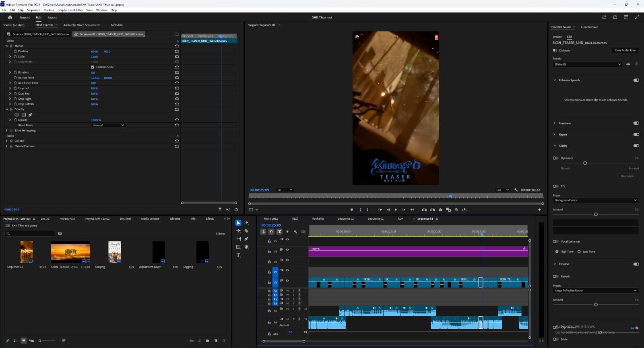Switch to the Lumetri Color tab

point(589,27)
